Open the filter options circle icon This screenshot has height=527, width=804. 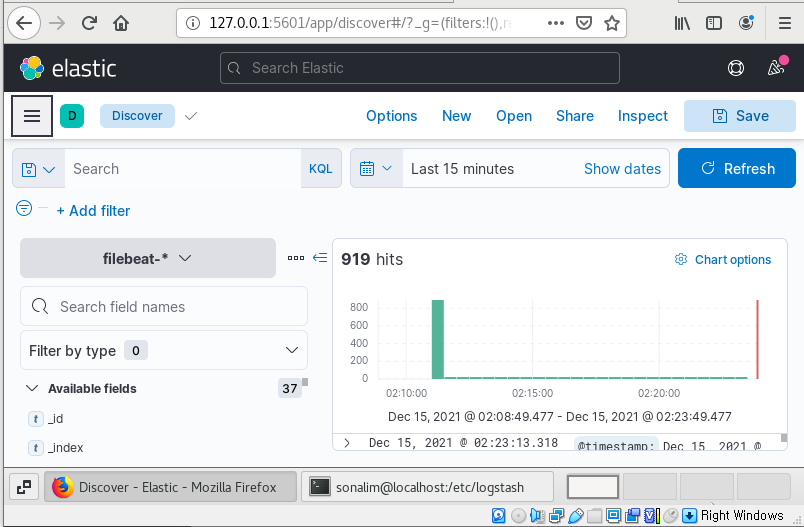24,208
